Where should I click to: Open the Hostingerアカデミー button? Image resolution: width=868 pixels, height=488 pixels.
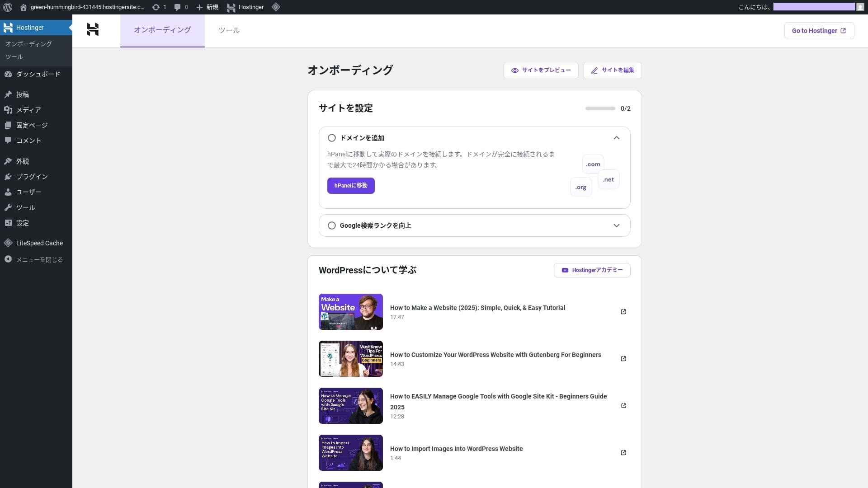592,270
